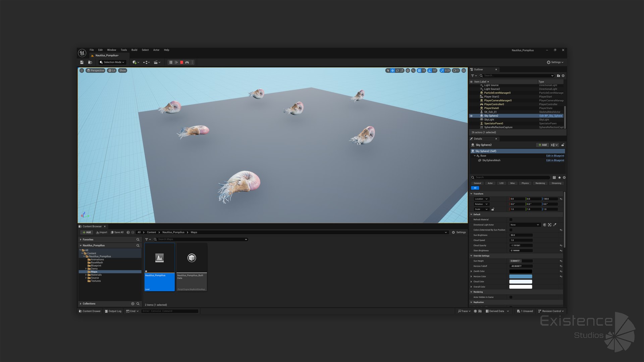644x362 pixels.
Task: Click the Horizon Color blue swatch
Action: (520, 277)
